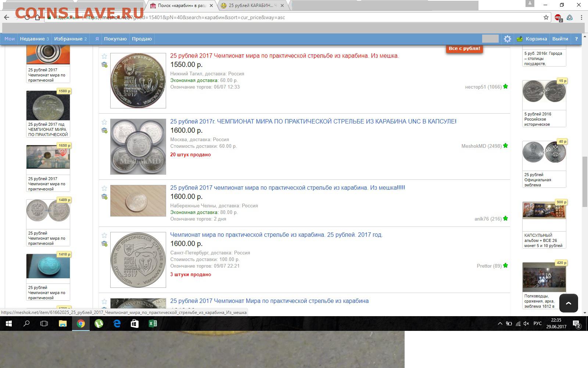Open the left sidebar thumbnail priced 1580 р

(48, 106)
